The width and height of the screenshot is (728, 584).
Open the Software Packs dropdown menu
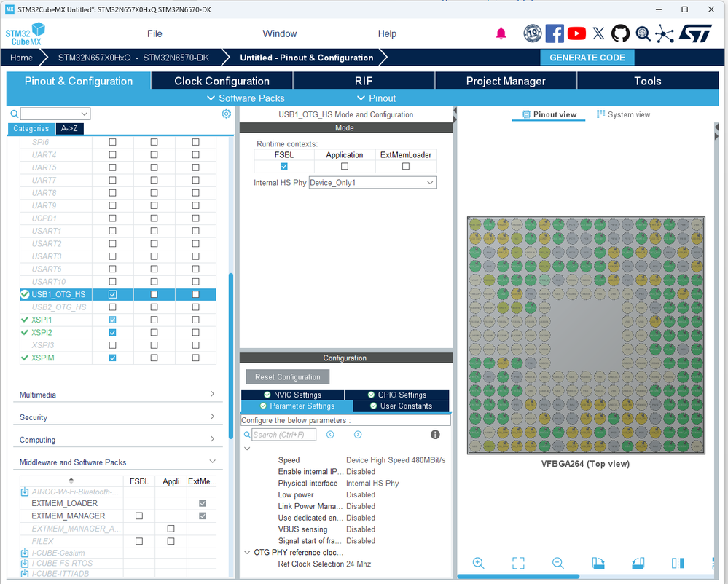[x=246, y=98]
